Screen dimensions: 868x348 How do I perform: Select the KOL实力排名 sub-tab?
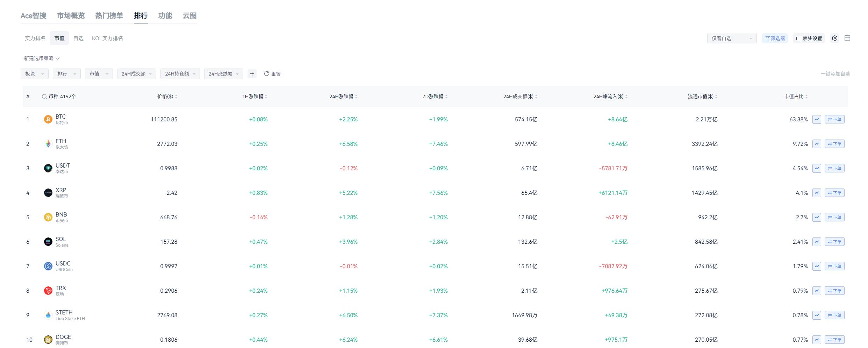tap(107, 38)
